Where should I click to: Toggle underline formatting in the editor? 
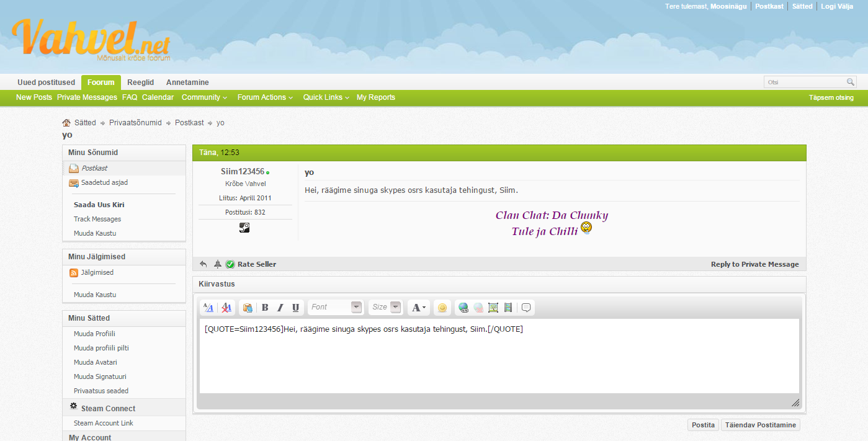pos(295,308)
